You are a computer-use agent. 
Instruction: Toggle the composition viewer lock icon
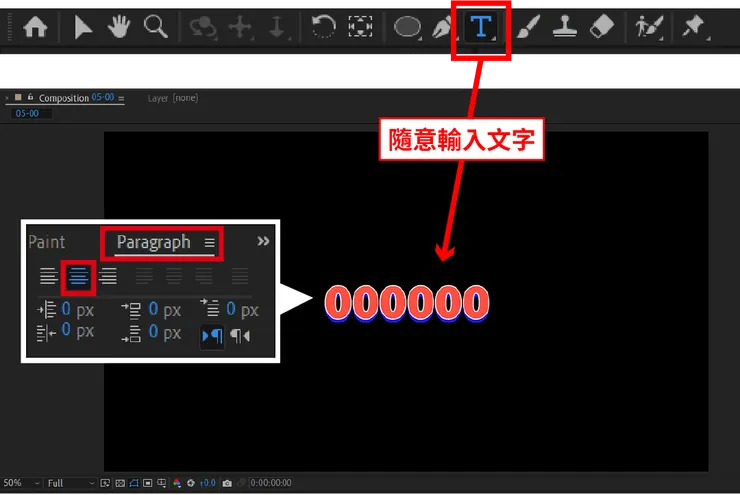[30, 97]
